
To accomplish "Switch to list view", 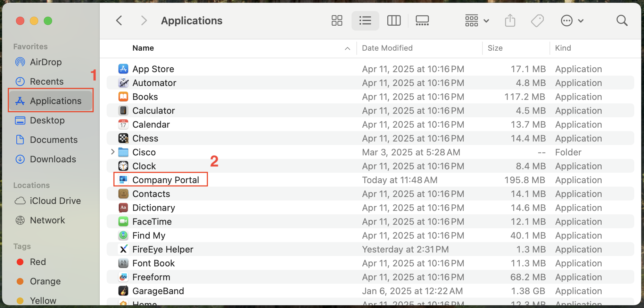I will [365, 20].
